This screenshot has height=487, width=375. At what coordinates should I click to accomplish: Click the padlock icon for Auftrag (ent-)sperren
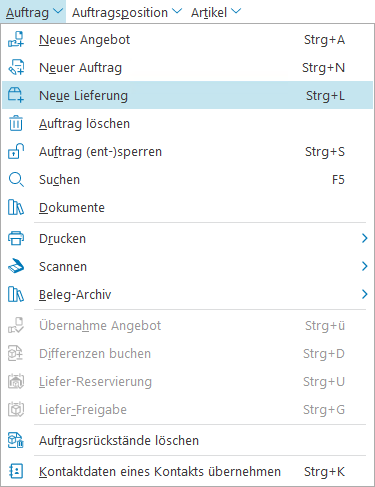pos(16,151)
